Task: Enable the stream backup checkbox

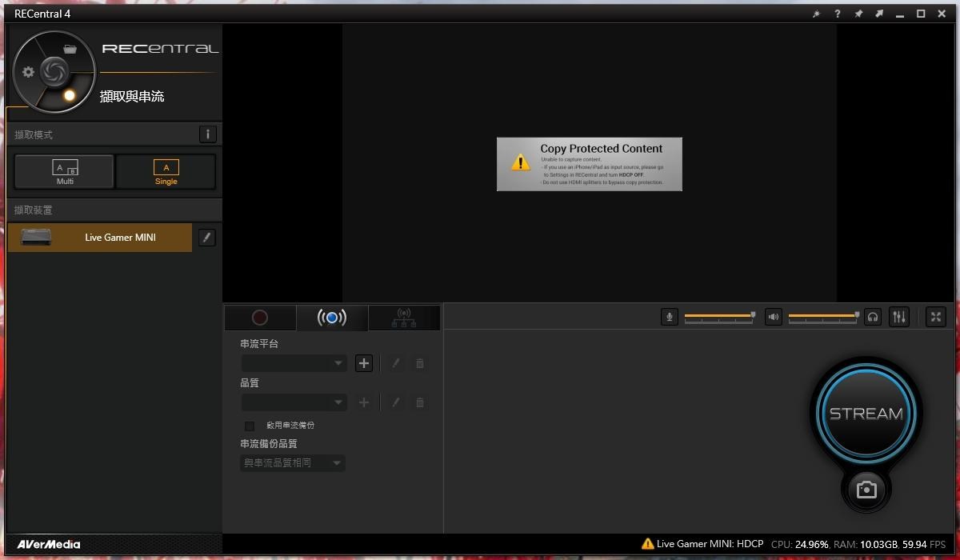Action: point(250,426)
